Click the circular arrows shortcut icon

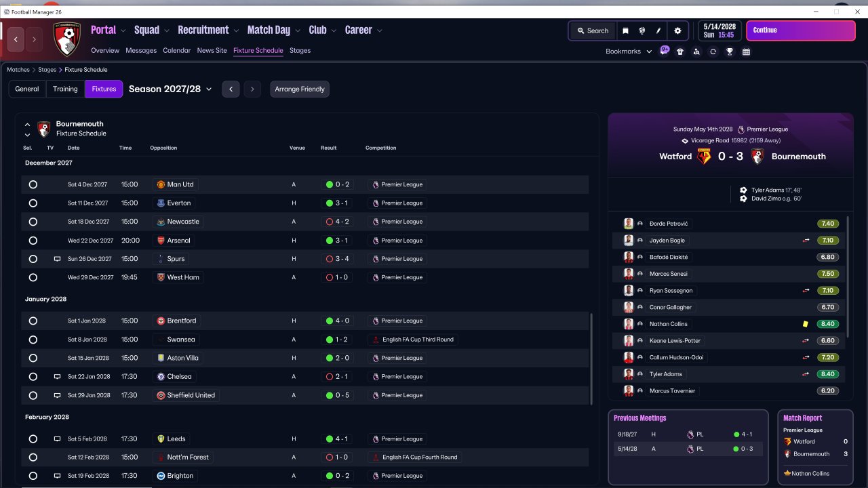pyautogui.click(x=713, y=52)
